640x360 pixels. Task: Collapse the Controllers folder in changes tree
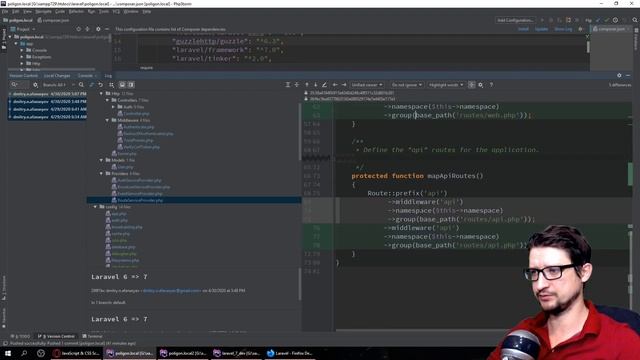click(107, 100)
